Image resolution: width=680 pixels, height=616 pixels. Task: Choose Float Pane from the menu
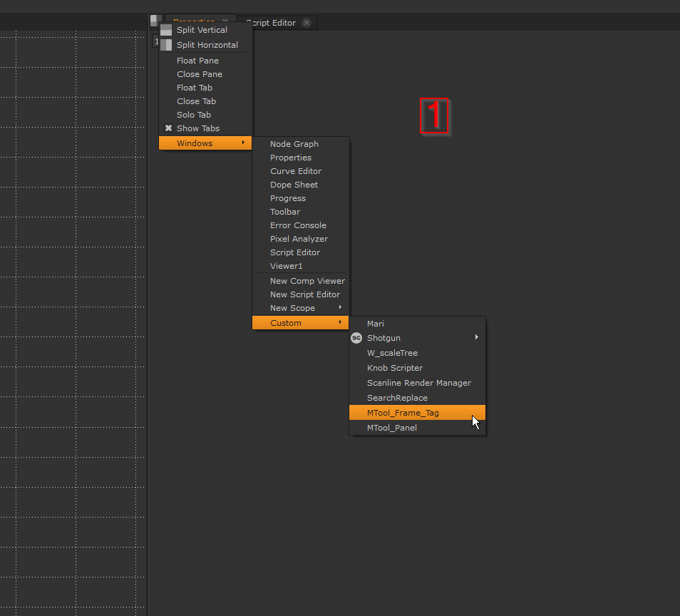197,61
